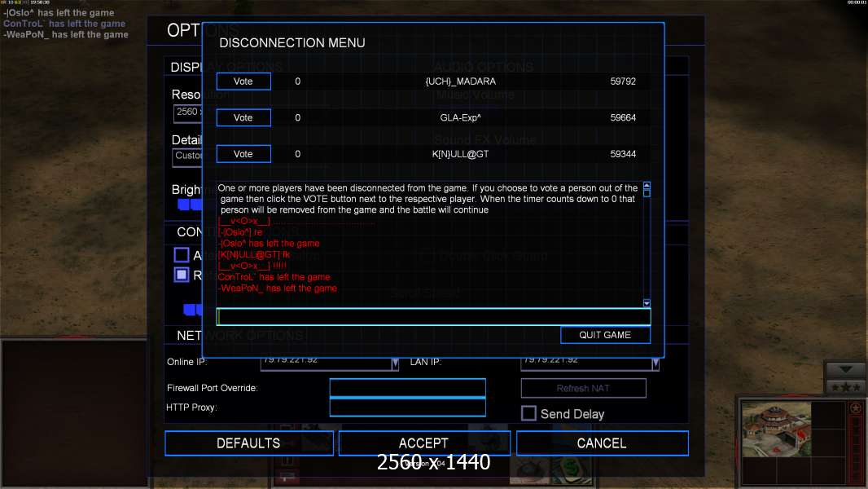
Task: Open the Online IP dropdown
Action: pyautogui.click(x=395, y=363)
